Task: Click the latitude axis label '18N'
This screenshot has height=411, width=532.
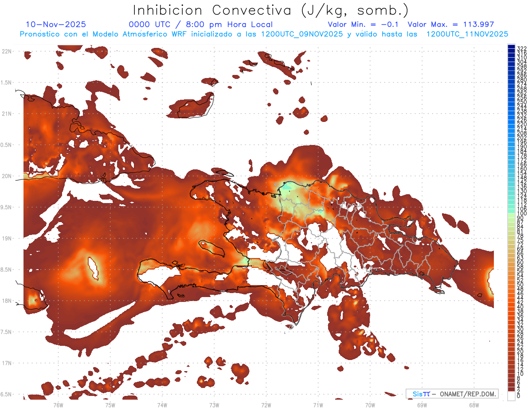Action: 7,301
